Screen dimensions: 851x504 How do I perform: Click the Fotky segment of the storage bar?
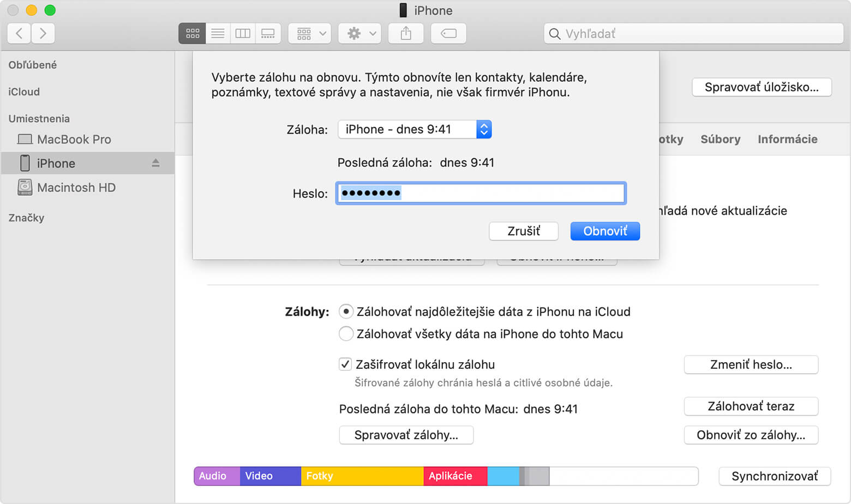(362, 476)
